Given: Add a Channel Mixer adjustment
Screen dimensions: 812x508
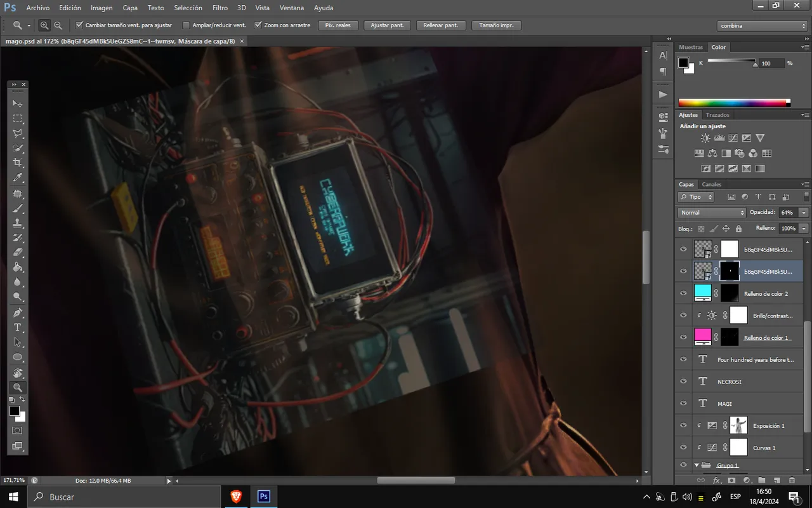Looking at the screenshot, I should (x=753, y=153).
